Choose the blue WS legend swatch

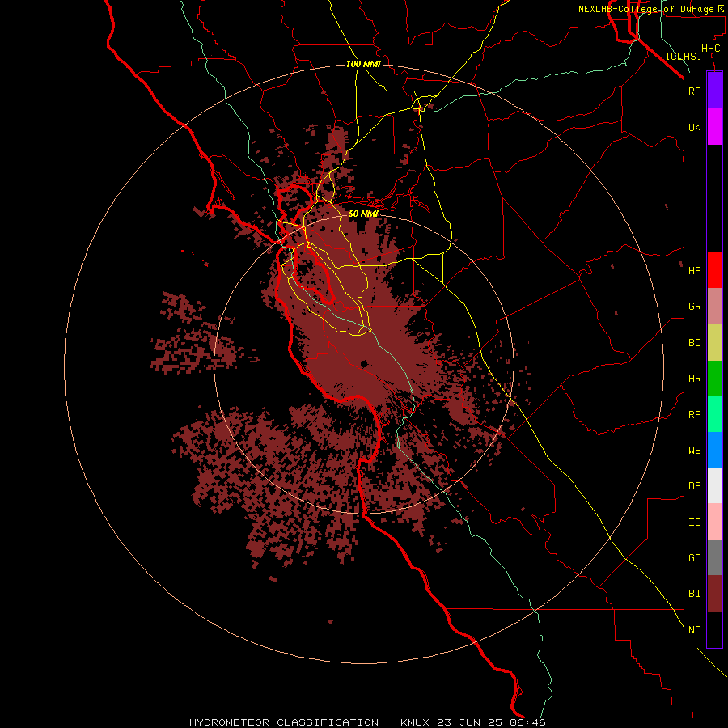pyautogui.click(x=714, y=450)
